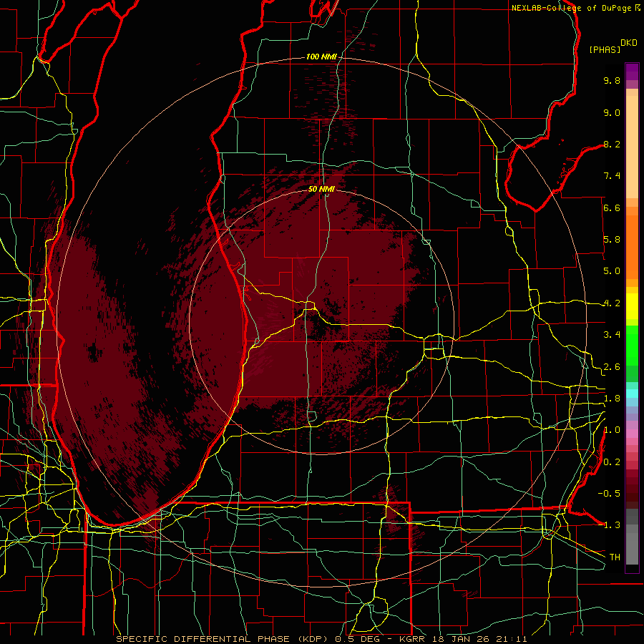
Task: Select the TH threshold label
Action: (x=615, y=557)
